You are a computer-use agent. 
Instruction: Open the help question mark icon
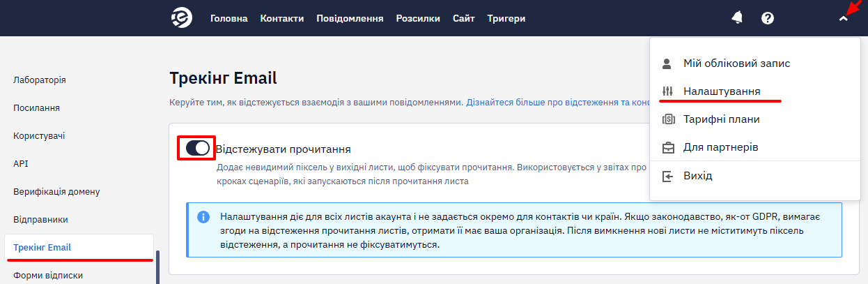click(x=768, y=18)
